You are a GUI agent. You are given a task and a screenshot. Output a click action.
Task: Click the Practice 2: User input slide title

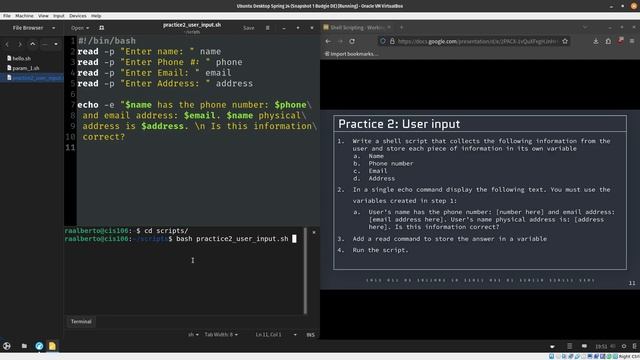(x=399, y=124)
